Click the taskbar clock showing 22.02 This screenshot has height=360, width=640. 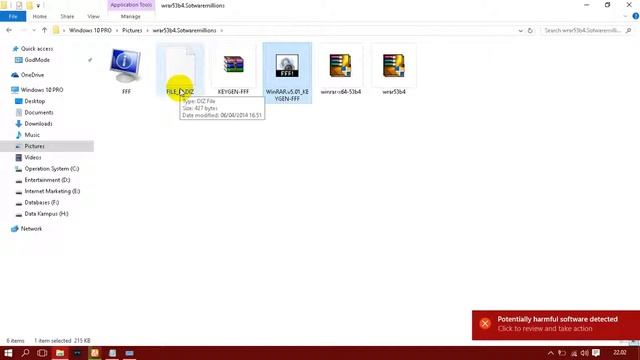(x=620, y=353)
